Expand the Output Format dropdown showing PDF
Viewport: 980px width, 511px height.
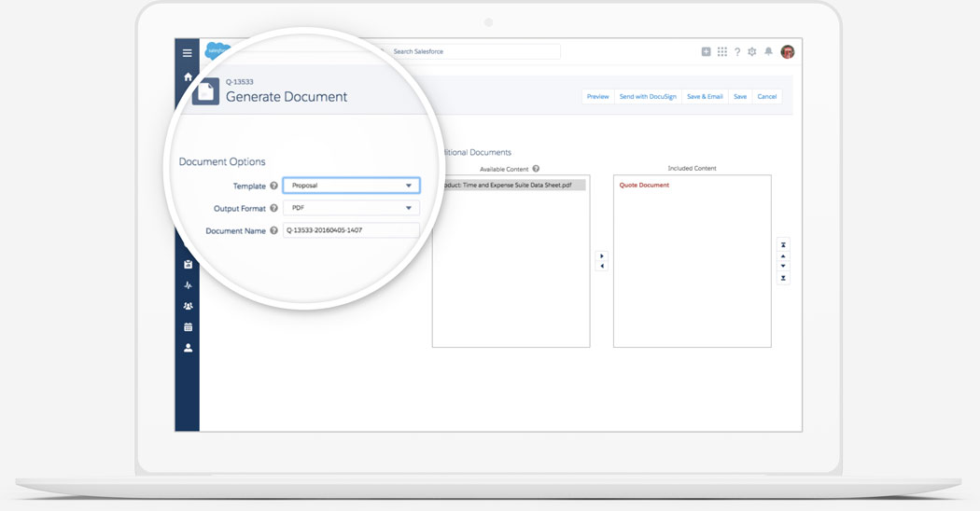(351, 208)
